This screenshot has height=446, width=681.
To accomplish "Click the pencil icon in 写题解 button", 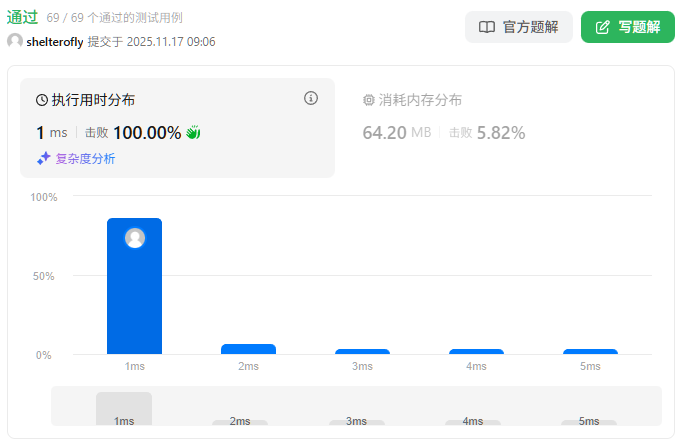I will pos(602,27).
